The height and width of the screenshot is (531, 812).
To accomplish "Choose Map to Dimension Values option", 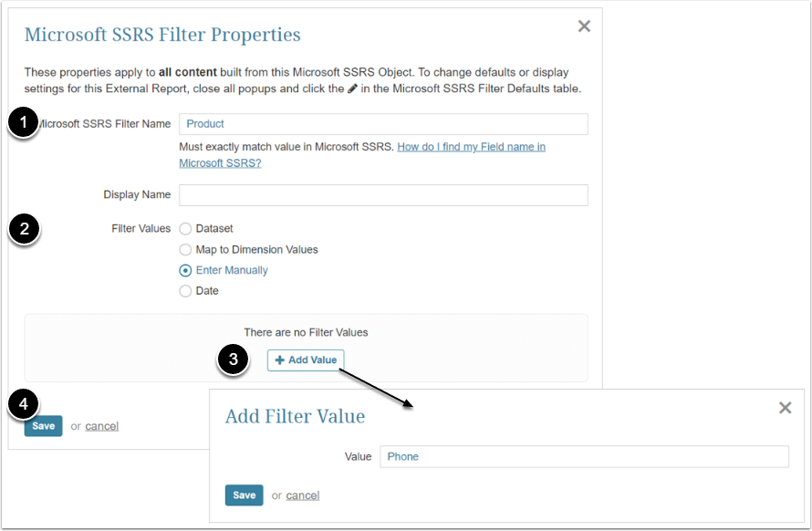I will click(186, 250).
